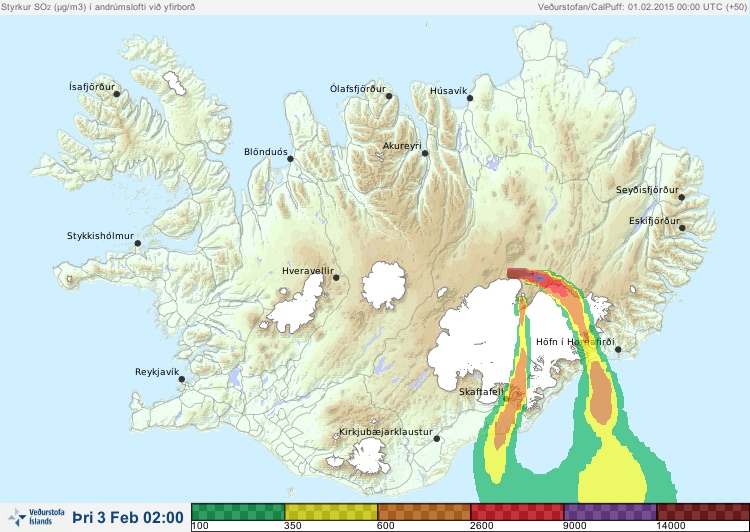Click the Kirkjubæjarklaustur label text
The width and height of the screenshot is (750, 532).
[386, 432]
